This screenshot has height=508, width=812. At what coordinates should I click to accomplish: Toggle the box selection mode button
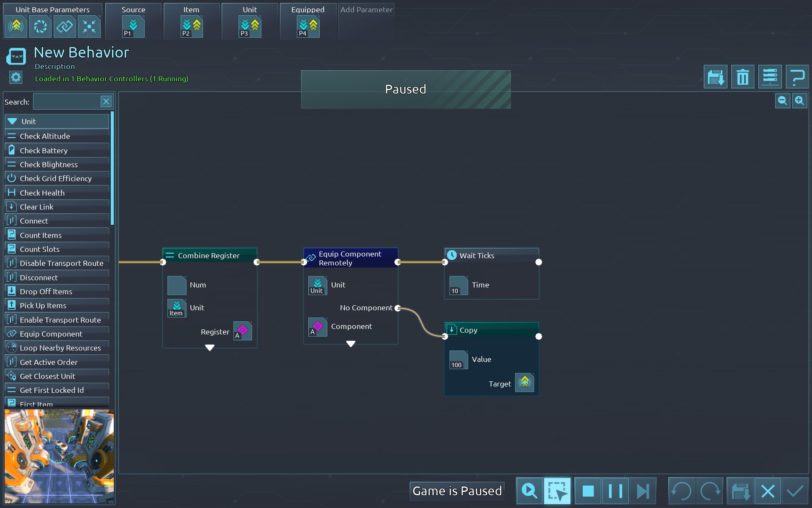pos(557,491)
